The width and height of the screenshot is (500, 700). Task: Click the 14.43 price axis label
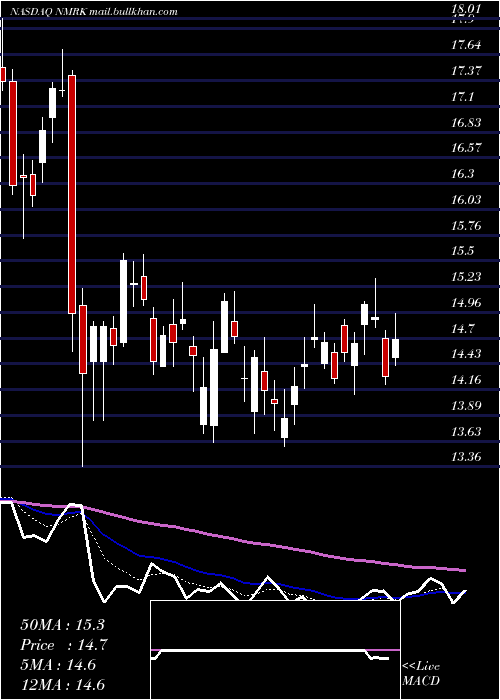[x=467, y=354]
